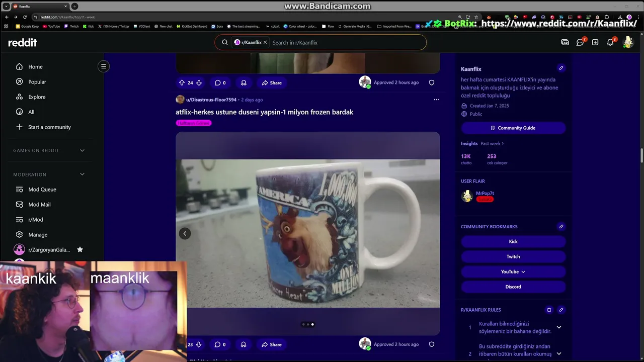Click the Home icon in the left sidebar
Viewport: 644px width, 362px height.
[19, 67]
